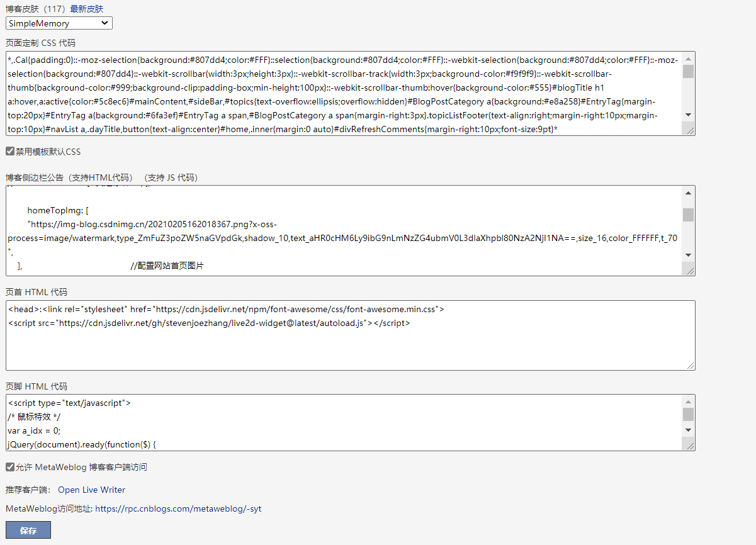This screenshot has width=756, height=545.
Task: Open the Open Live Writer link
Action: (91, 490)
